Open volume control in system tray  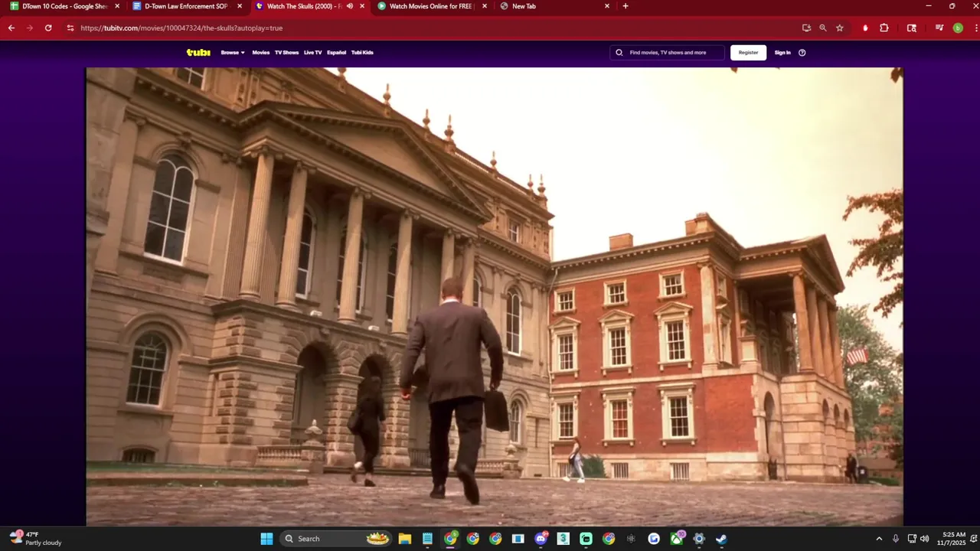tap(924, 539)
